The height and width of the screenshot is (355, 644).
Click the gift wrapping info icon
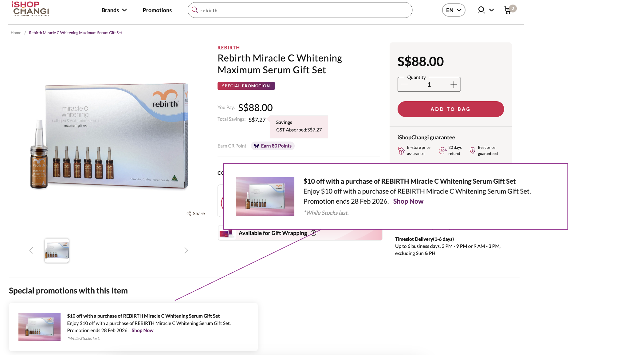pyautogui.click(x=313, y=233)
